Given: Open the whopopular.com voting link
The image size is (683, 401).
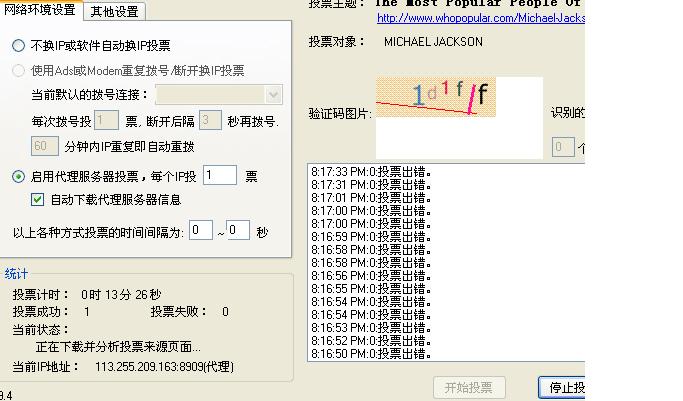Looking at the screenshot, I should tap(480, 18).
